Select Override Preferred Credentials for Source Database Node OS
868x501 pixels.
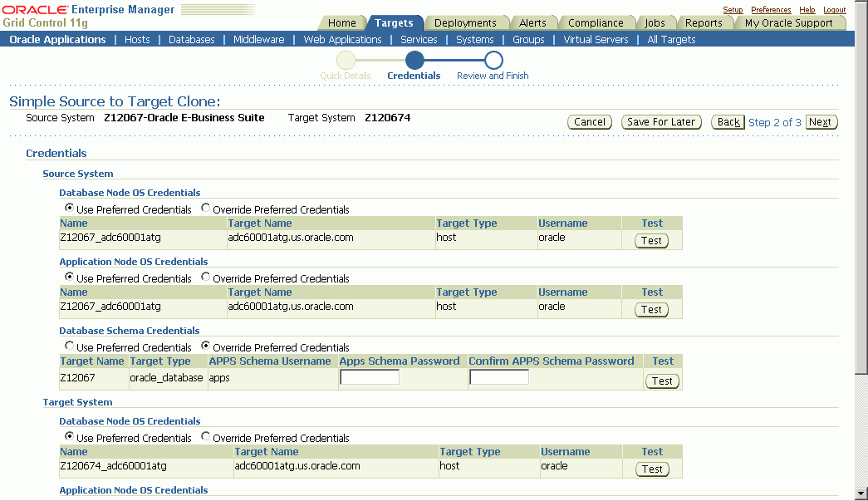point(205,208)
